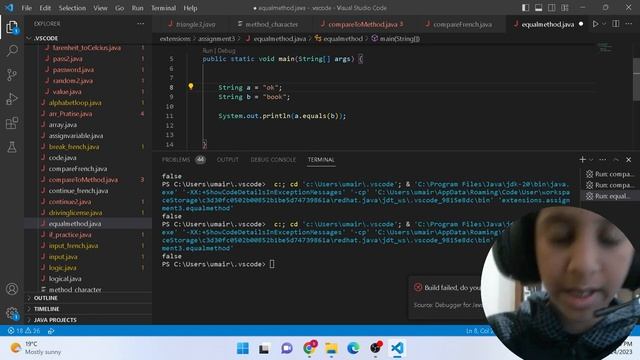Open Microsoft Edge from taskbar
Viewport: 640px width, 360px height.
coord(353,348)
